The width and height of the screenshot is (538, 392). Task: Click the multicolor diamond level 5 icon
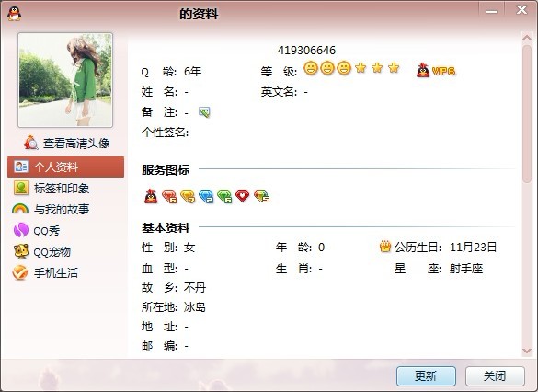point(262,196)
